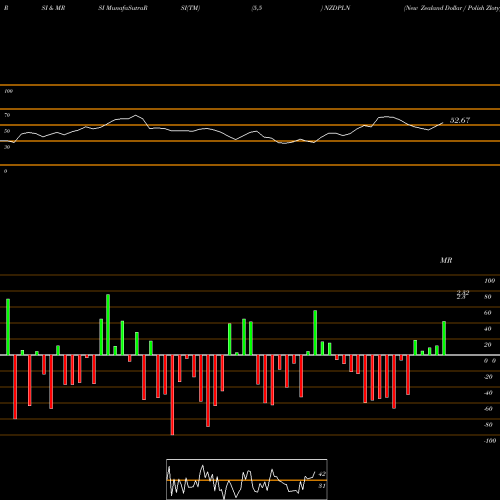The height and width of the screenshot is (500, 500).
Task: Click the MR panel title label
Action: (x=446, y=260)
